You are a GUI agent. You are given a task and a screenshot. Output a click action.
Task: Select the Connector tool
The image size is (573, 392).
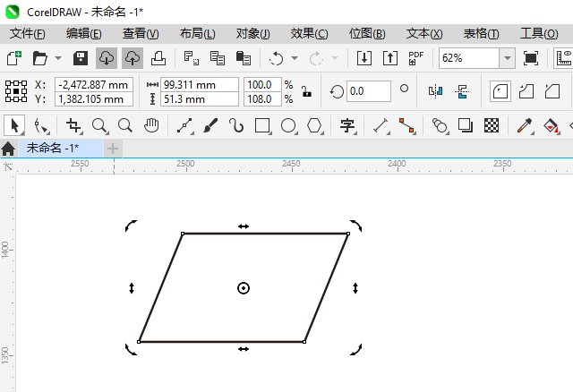tap(406, 125)
